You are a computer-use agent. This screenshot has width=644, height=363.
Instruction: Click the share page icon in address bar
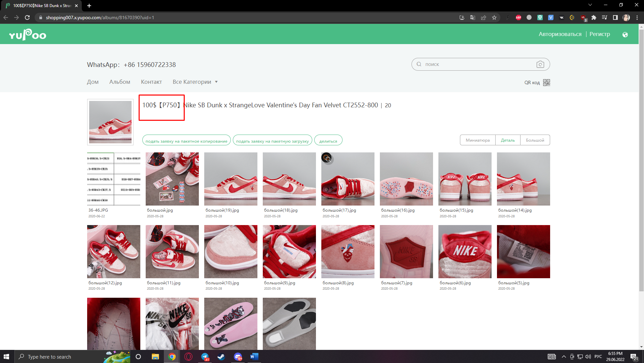point(484,17)
